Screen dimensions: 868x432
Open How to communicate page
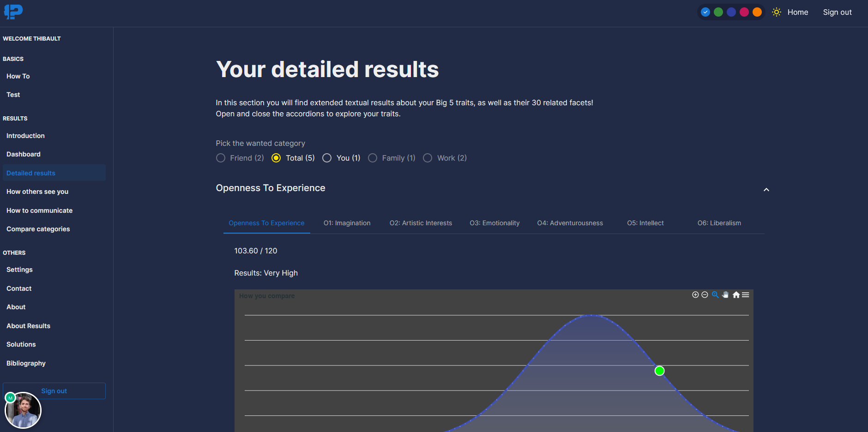click(x=40, y=210)
